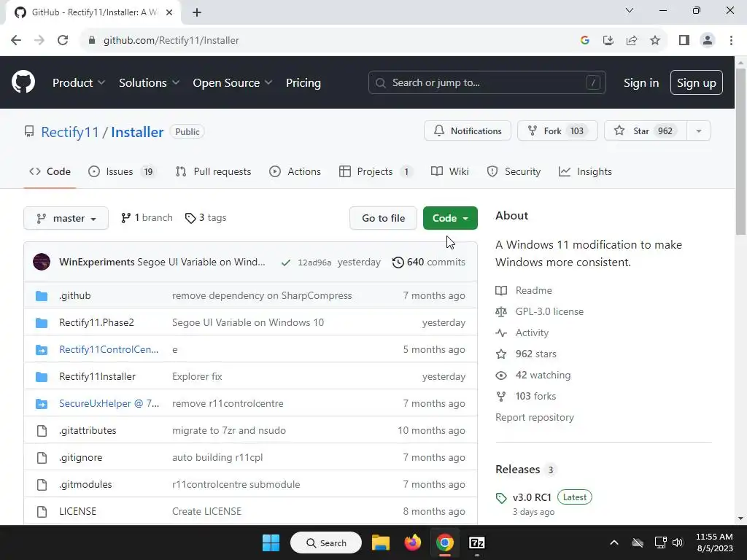Click the install app icon in address bar
Screen dimensions: 747x560
click(608, 40)
